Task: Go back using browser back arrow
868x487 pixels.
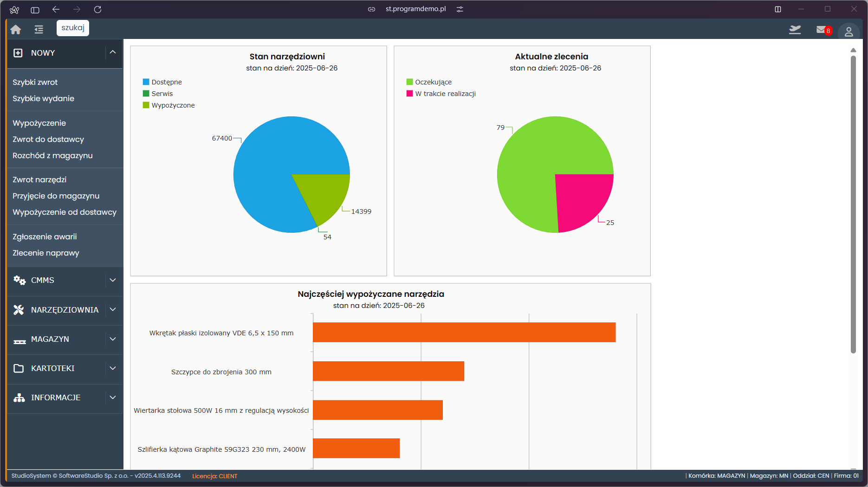Action: tap(56, 9)
